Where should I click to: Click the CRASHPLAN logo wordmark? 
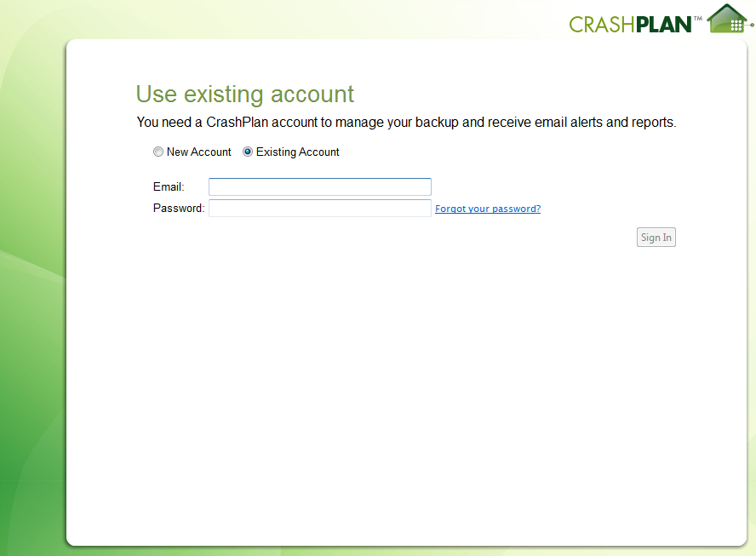click(x=630, y=24)
